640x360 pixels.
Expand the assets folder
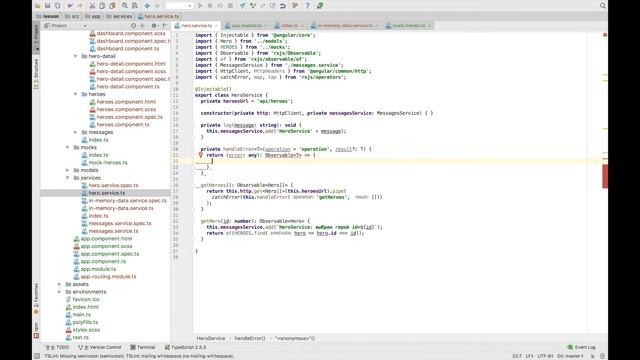point(60,284)
